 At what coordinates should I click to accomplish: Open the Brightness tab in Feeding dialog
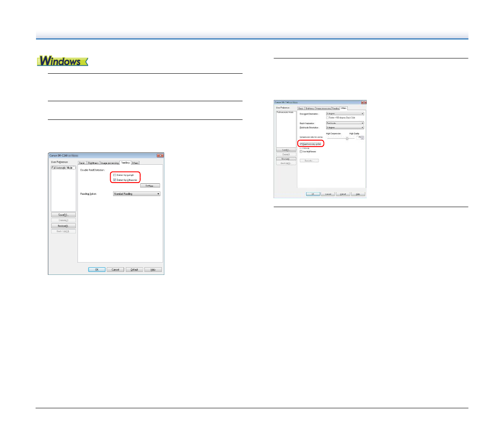point(93,163)
